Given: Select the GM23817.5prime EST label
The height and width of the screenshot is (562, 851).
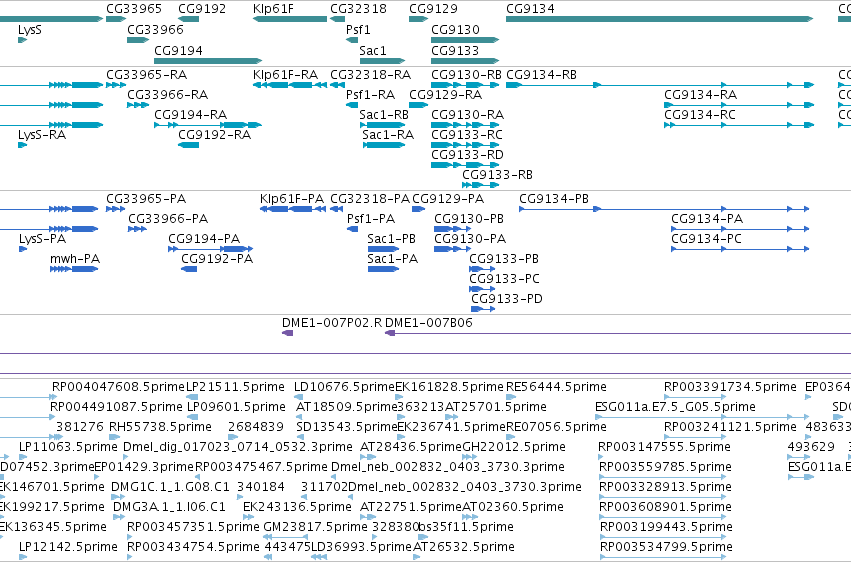Looking at the screenshot, I should pyautogui.click(x=315, y=527).
